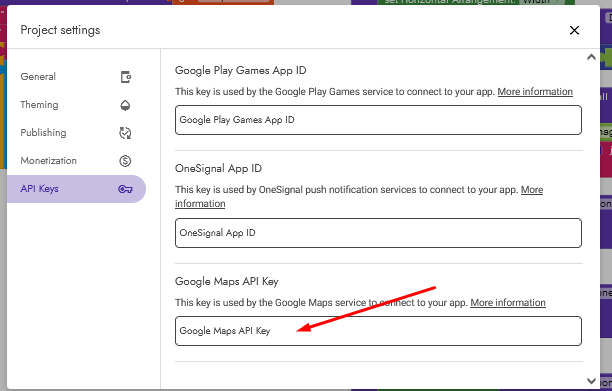Focus the Google Play Games App ID field
Image resolution: width=612 pixels, height=391 pixels.
click(x=378, y=120)
